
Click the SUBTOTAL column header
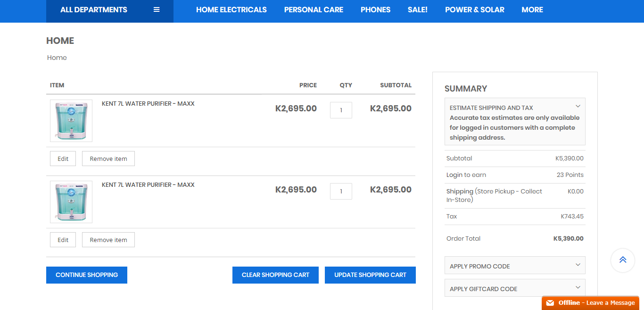[396, 85]
